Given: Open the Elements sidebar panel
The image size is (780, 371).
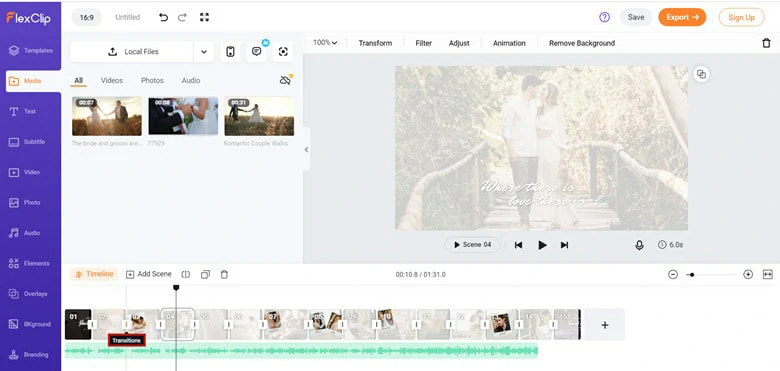Looking at the screenshot, I should point(30,264).
